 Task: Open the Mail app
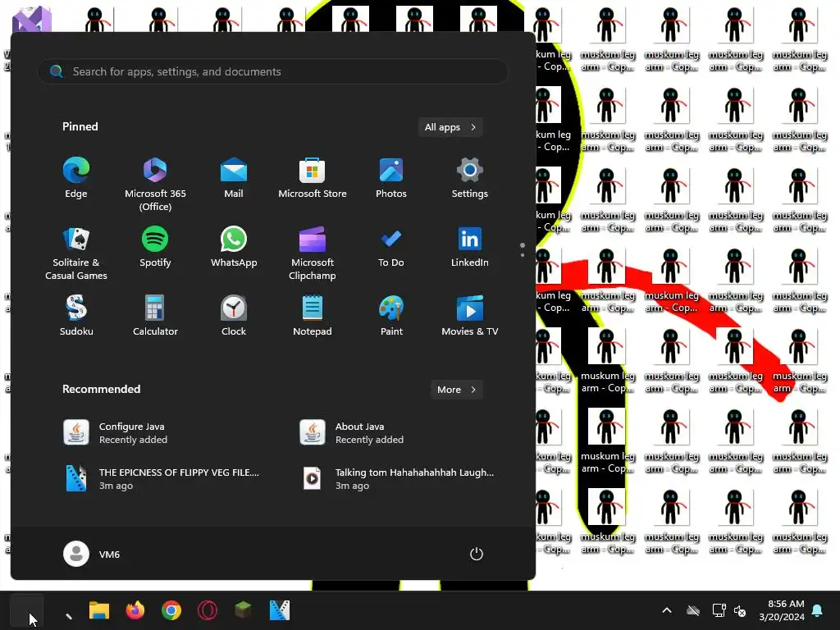pos(234,178)
